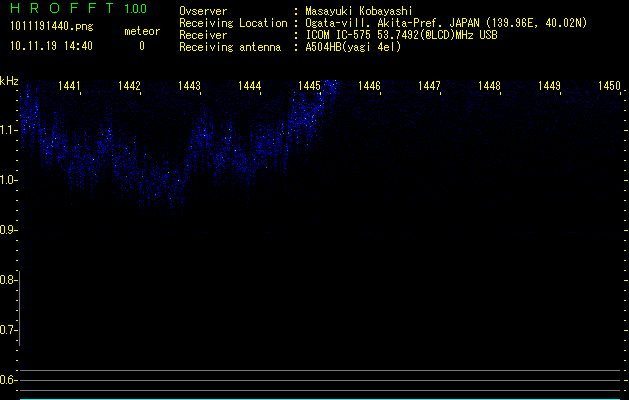The image size is (629, 400).
Task: Click the 1443 time axis marker
Action: (x=189, y=86)
